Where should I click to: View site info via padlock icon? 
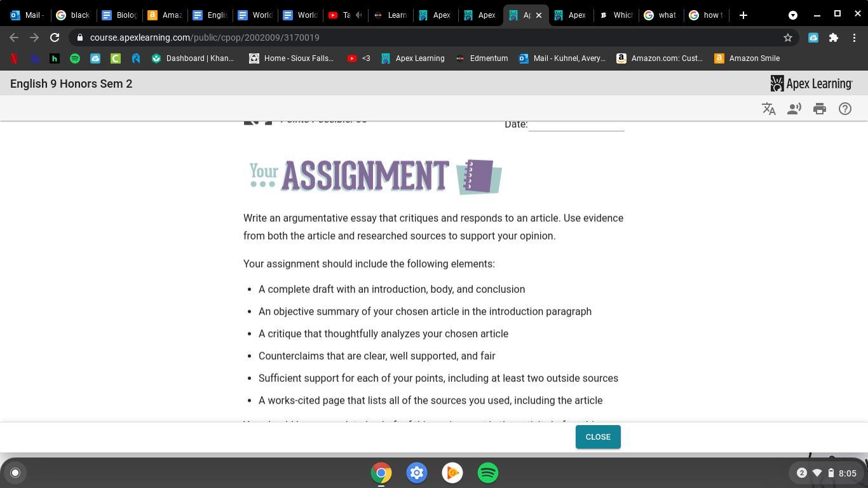click(80, 37)
